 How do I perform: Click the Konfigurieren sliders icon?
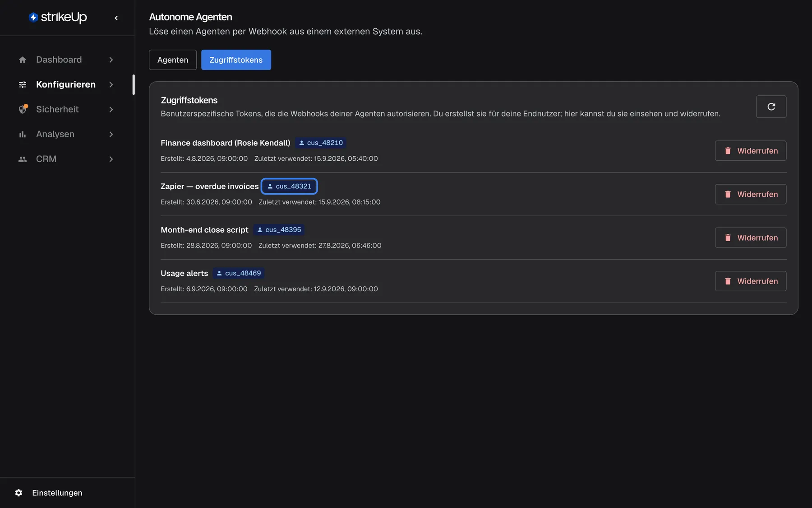[x=23, y=84]
